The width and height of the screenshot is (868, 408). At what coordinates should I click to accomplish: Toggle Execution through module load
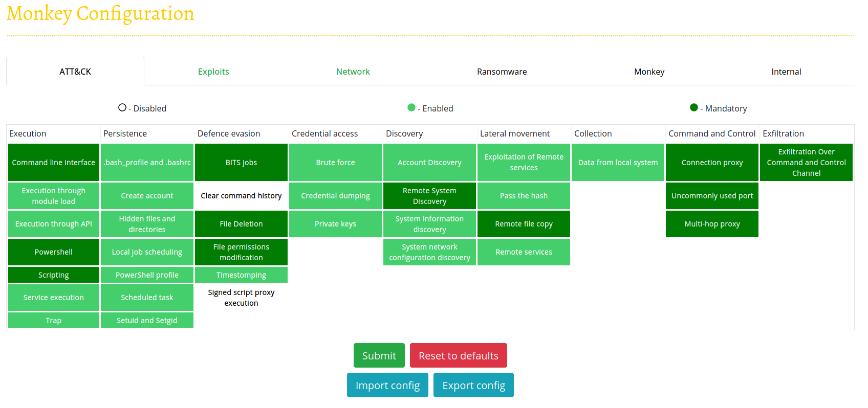54,196
